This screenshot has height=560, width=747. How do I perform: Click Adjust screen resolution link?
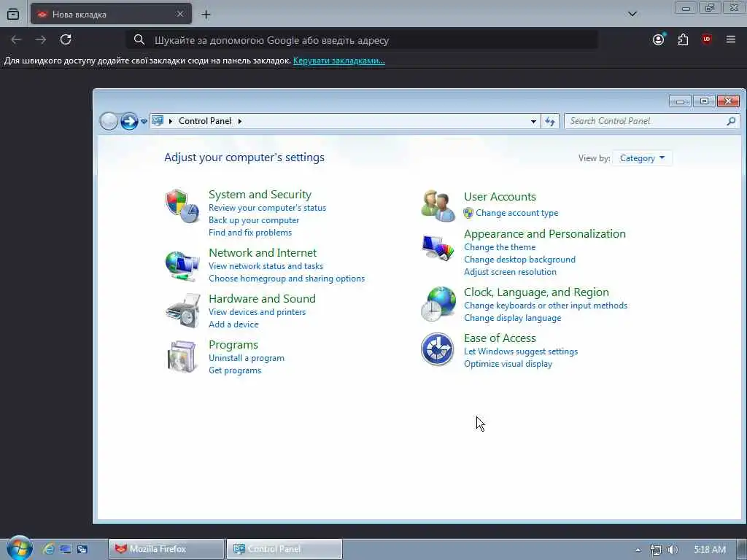click(x=510, y=272)
